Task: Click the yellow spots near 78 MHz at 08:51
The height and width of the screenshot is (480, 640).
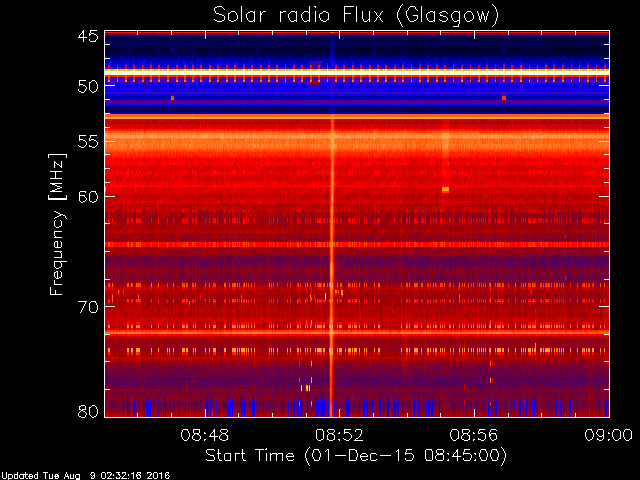Action: [x=306, y=387]
